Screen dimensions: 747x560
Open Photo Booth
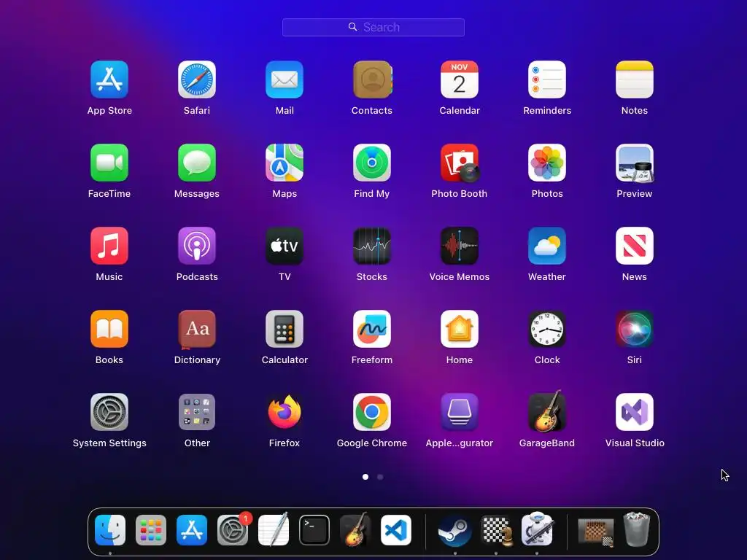460,163
